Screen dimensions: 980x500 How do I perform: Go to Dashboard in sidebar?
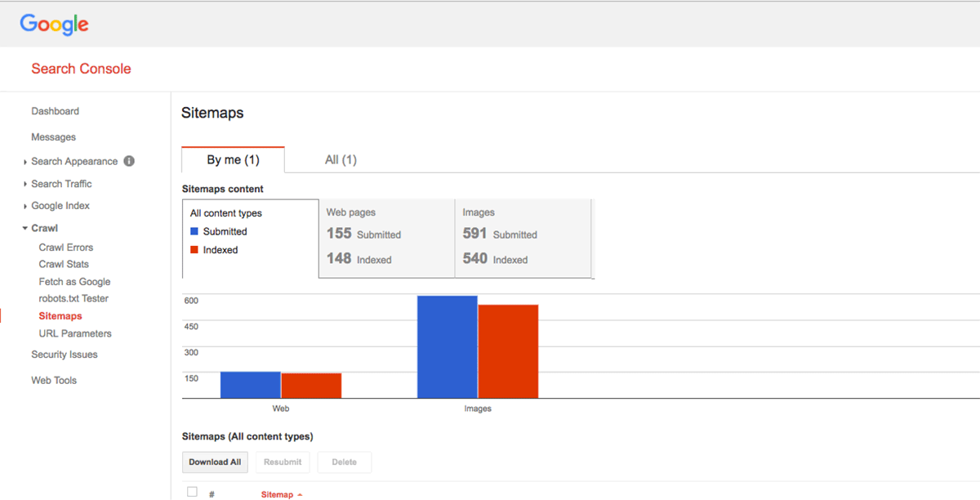coord(55,111)
